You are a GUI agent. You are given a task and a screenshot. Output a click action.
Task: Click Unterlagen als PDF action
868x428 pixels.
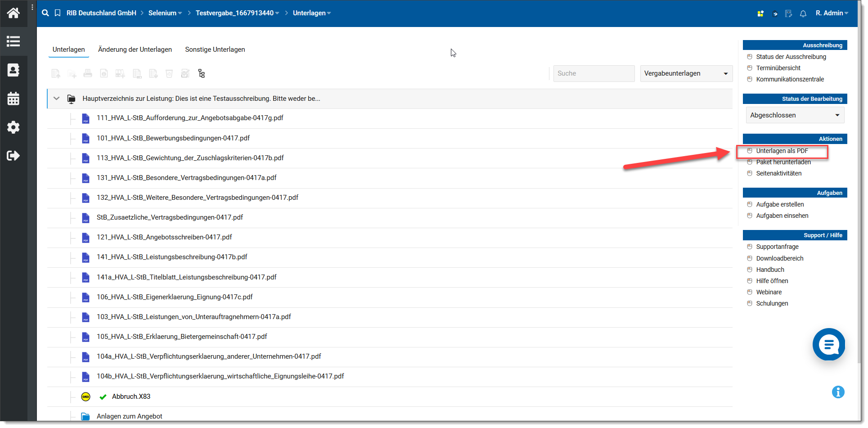coord(782,151)
